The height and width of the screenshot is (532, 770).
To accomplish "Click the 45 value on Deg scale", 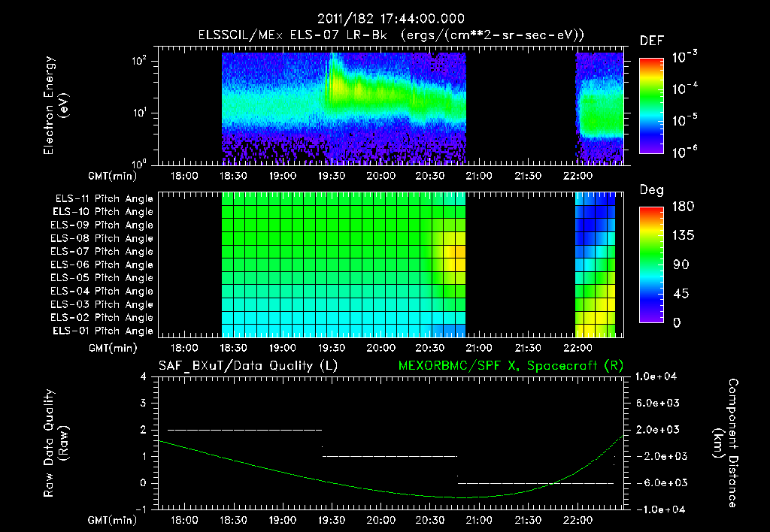I will 680,294.
